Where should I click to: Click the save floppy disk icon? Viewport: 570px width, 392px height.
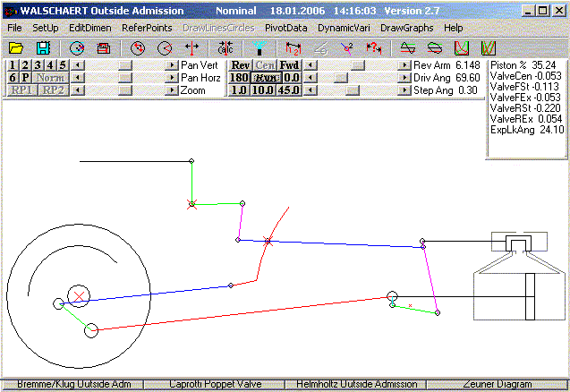pyautogui.click(x=42, y=47)
